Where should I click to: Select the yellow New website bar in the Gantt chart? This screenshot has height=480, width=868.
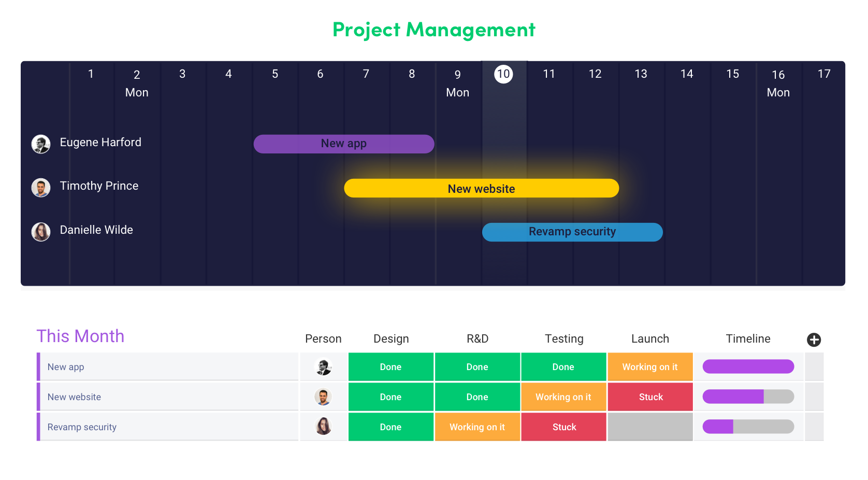[481, 188]
